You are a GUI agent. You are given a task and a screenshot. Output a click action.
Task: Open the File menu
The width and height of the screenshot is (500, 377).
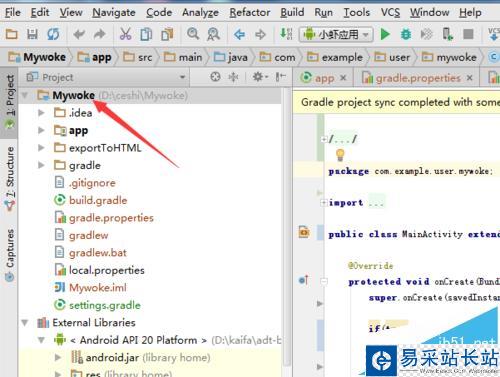point(13,13)
